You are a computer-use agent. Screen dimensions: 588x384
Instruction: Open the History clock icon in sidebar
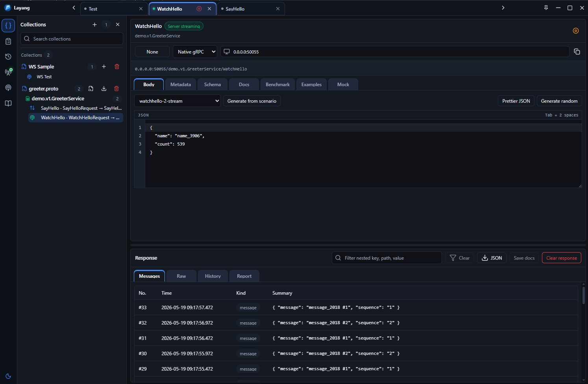(x=8, y=57)
